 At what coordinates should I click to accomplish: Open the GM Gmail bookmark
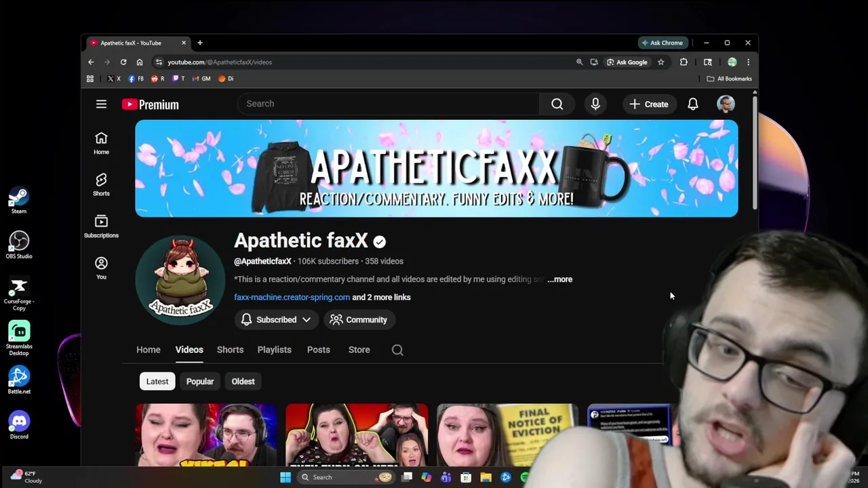[201, 79]
